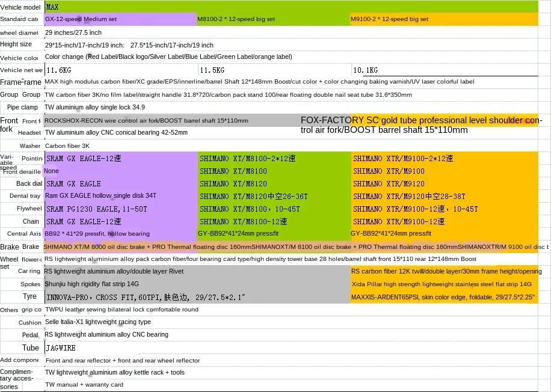
Task: Select the Pipe clamp row label
Action: click(x=22, y=107)
